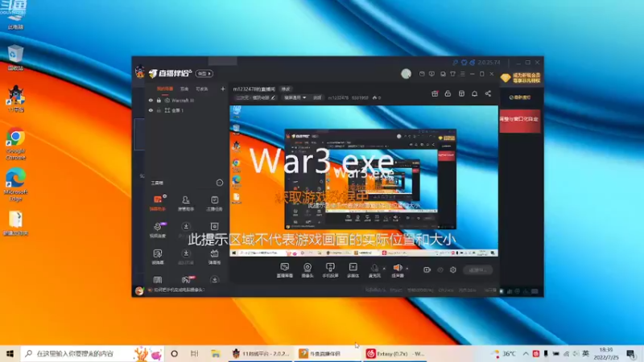Open the hamburger menu in title bar
This screenshot has width=644, height=362.
(x=462, y=74)
